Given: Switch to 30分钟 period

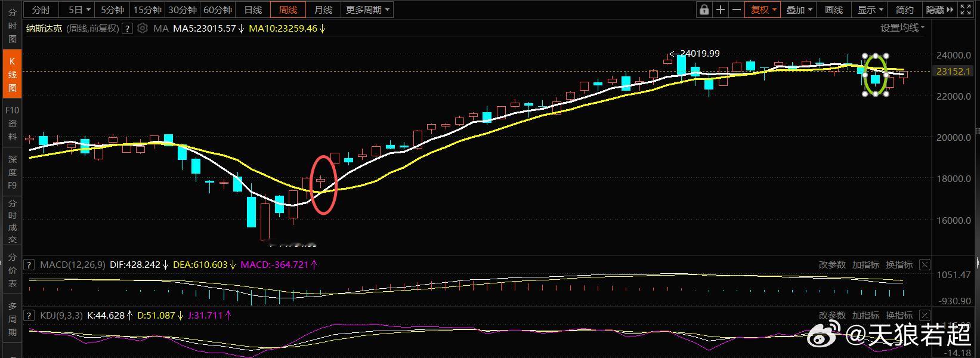Looking at the screenshot, I should [182, 10].
